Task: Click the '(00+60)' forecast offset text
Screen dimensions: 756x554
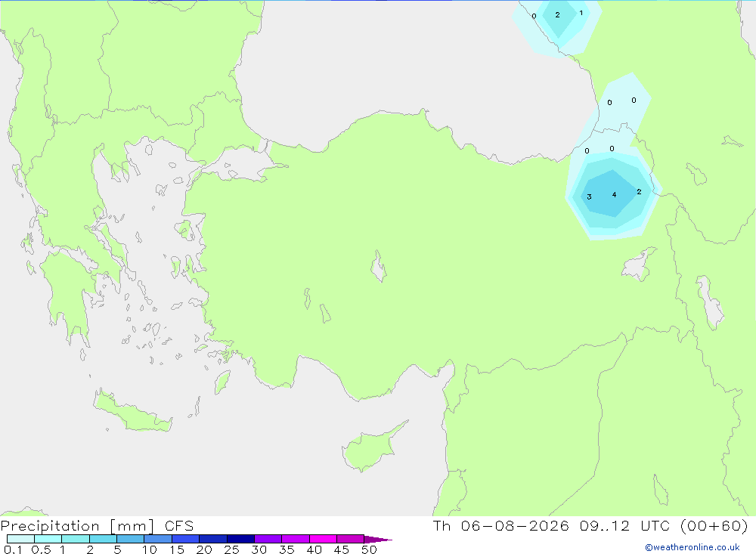Action: [x=714, y=525]
